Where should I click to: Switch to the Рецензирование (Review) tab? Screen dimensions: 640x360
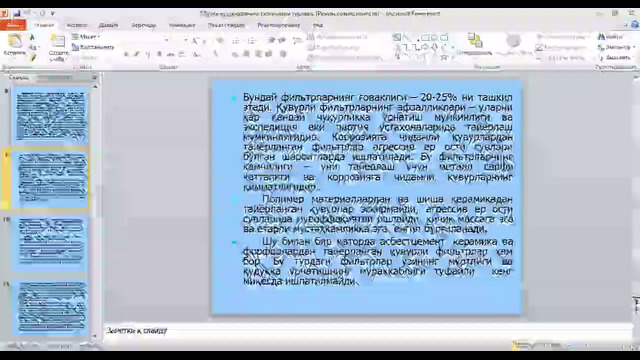[279, 25]
